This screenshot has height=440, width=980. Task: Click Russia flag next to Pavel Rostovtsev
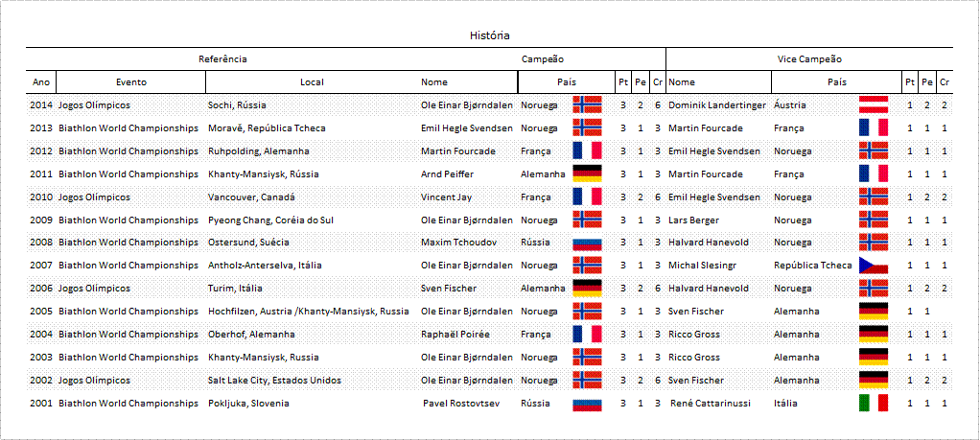coord(587,404)
